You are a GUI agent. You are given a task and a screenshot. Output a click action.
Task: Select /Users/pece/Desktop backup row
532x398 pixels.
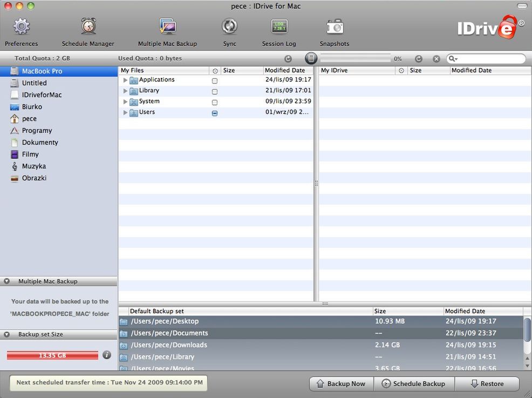[321, 321]
